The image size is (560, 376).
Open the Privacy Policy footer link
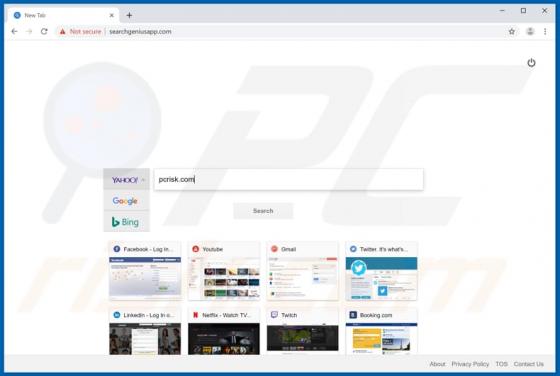point(470,364)
